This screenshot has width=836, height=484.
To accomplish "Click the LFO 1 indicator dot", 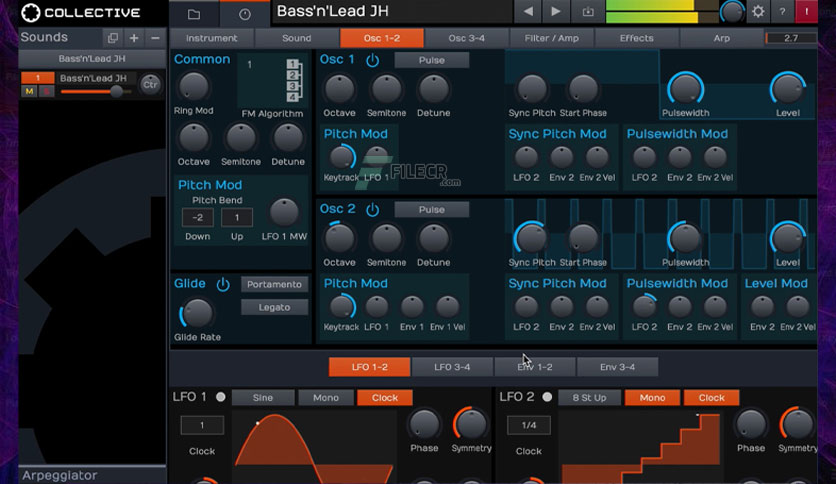I will coord(221,397).
